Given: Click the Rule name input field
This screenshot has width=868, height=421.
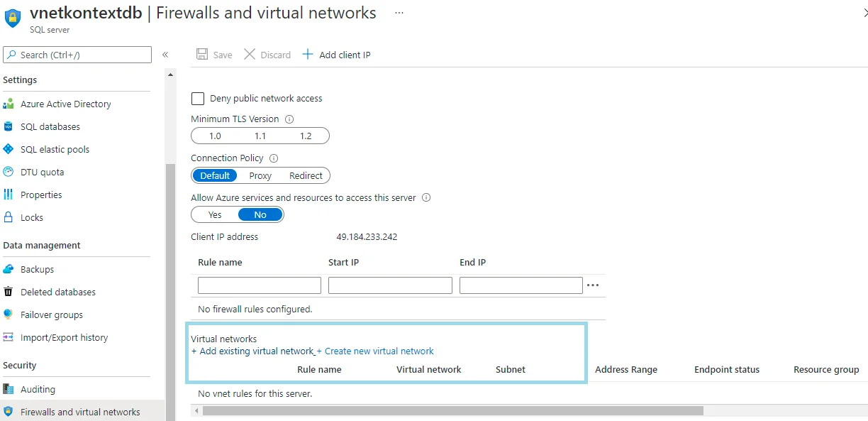Looking at the screenshot, I should point(260,285).
